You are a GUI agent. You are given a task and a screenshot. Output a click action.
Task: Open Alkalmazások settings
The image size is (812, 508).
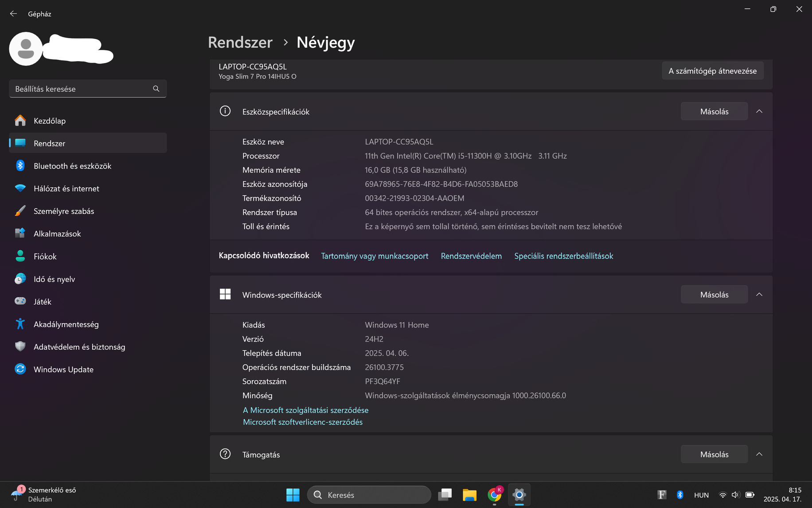(88, 234)
